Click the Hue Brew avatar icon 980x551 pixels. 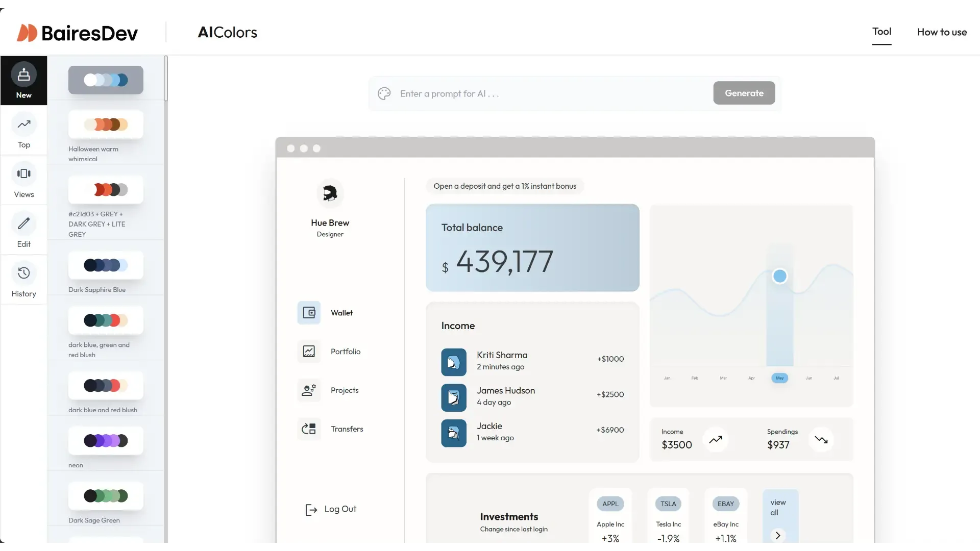point(330,193)
